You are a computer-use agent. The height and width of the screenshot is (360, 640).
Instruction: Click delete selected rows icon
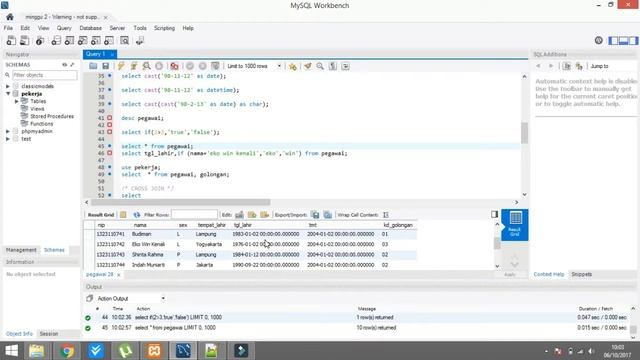pos(264,215)
